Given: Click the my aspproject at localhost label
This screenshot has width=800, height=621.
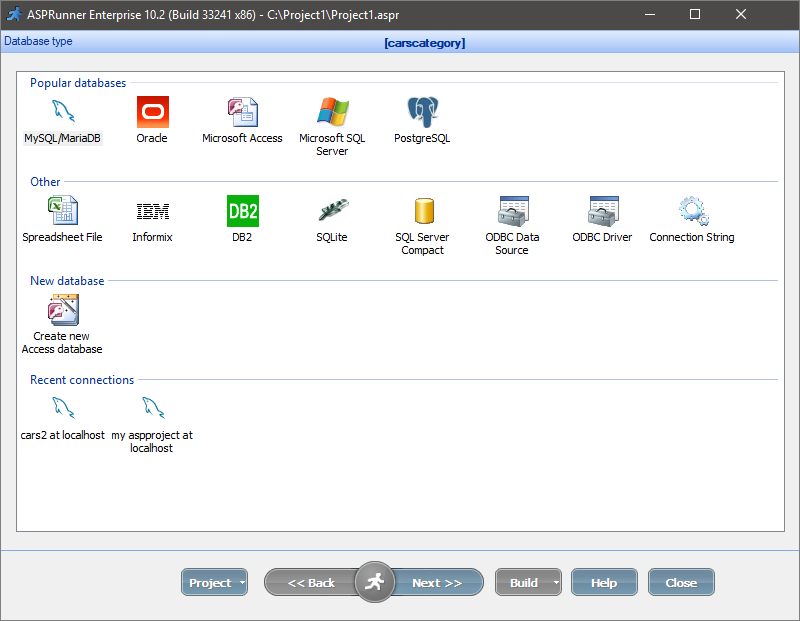Looking at the screenshot, I should click(x=152, y=441).
